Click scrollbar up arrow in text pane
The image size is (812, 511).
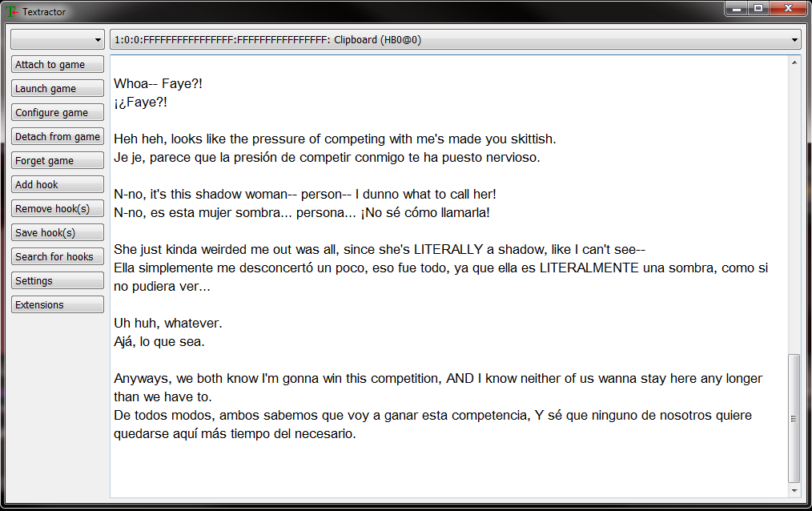[794, 62]
